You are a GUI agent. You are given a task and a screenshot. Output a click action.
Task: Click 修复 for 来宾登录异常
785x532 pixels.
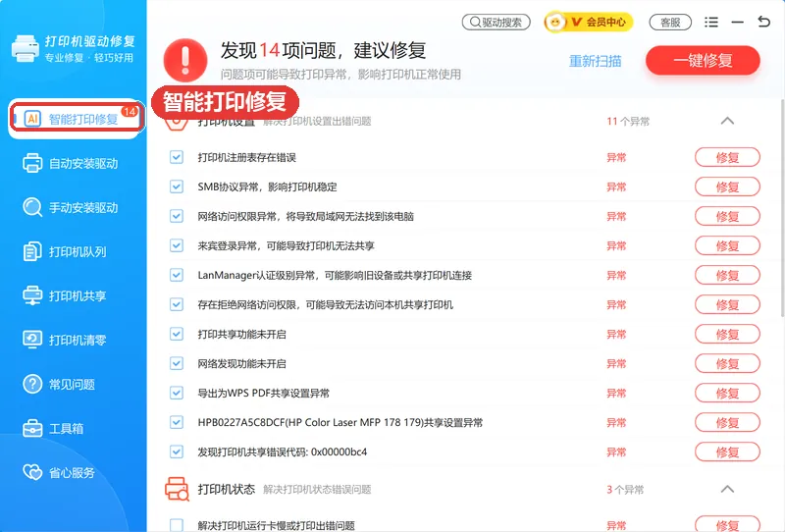tap(727, 245)
